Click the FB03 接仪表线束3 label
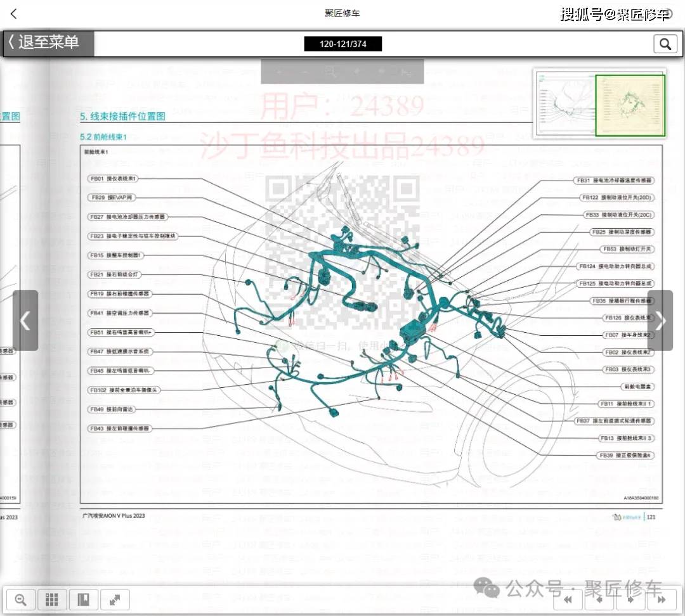685x616 pixels. coord(628,369)
